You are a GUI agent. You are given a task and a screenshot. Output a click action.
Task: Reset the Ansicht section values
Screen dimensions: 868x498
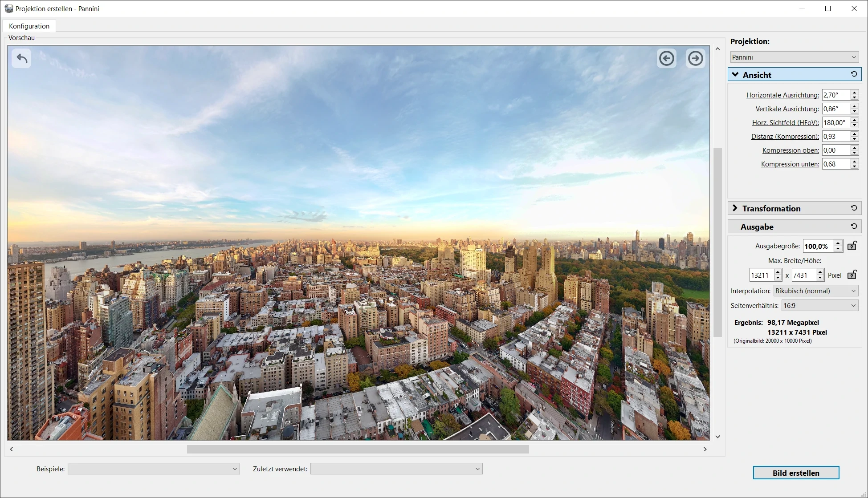854,74
